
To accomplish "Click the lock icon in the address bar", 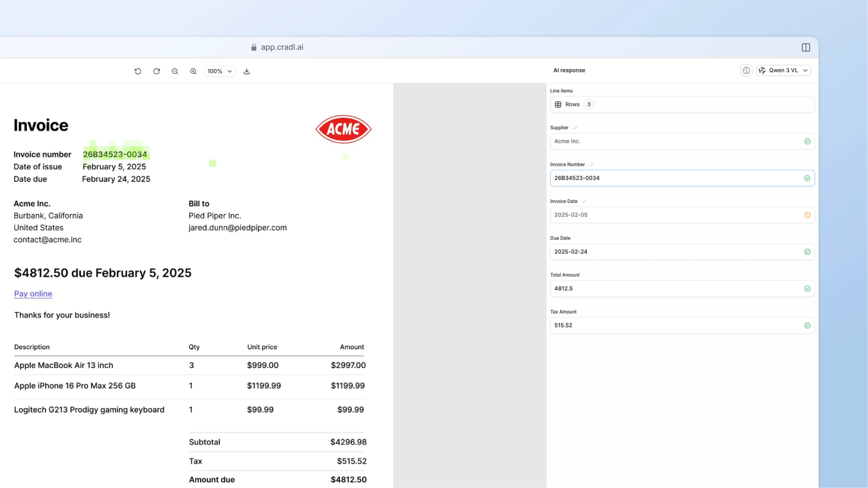I will [253, 47].
